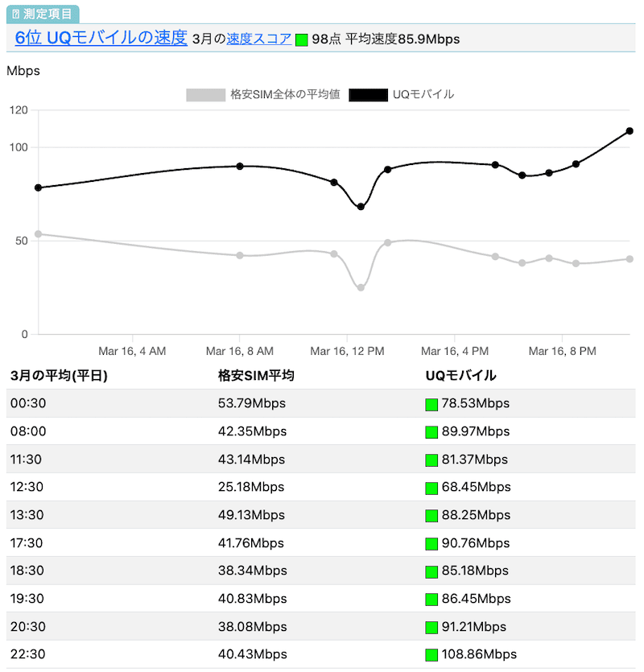Click the green indicator beside 108.86Mbps
The image size is (644, 672).
coord(431,654)
